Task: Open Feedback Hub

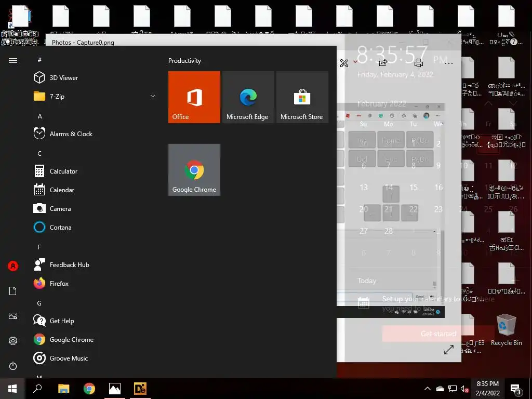Action: click(69, 264)
